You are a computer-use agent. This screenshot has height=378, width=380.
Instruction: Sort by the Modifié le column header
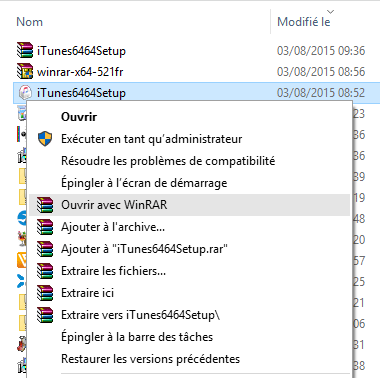304,22
